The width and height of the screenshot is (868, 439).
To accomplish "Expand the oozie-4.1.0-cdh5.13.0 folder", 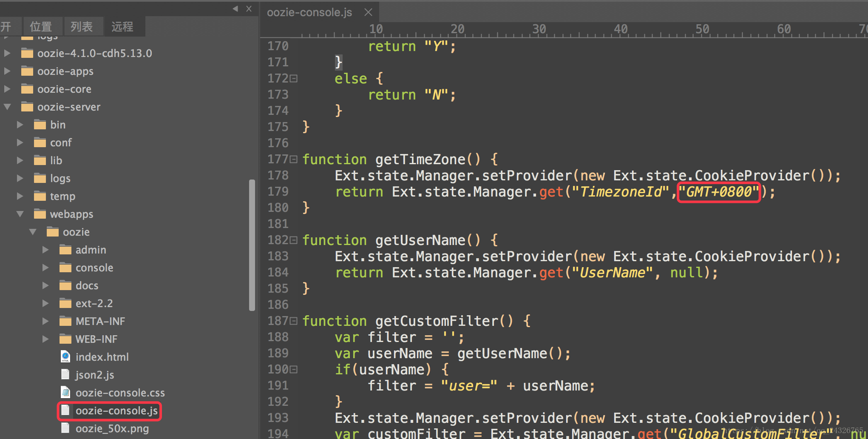I will tap(7, 53).
